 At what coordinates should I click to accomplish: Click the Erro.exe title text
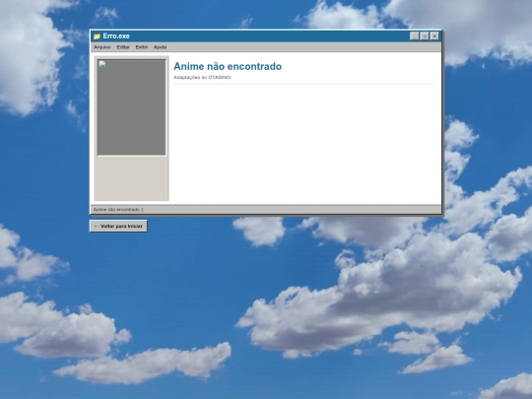click(x=116, y=36)
